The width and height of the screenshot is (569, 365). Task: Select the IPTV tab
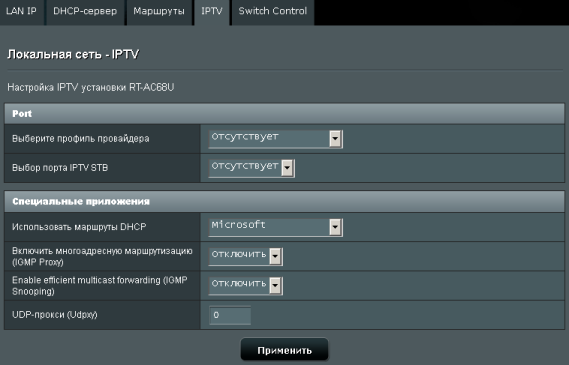(x=212, y=12)
